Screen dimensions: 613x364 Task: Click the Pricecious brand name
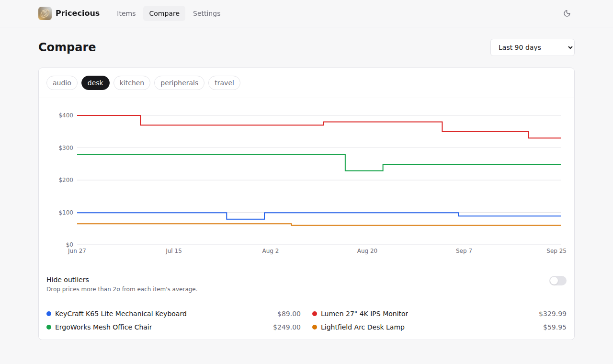point(78,13)
